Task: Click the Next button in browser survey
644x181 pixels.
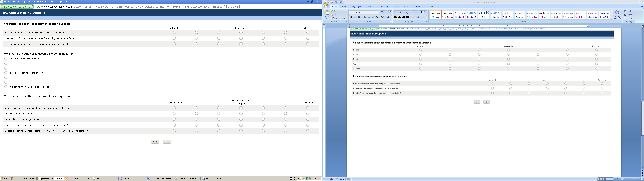Action: point(167,141)
